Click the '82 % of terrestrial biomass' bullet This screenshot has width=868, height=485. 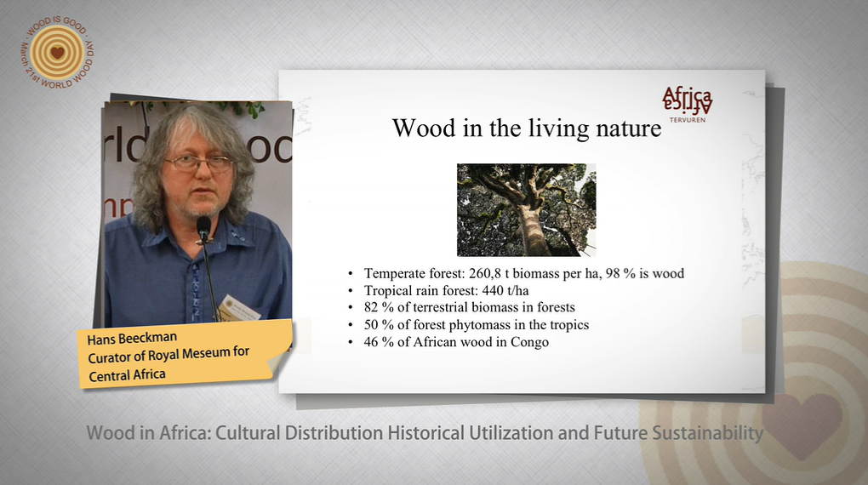click(469, 307)
